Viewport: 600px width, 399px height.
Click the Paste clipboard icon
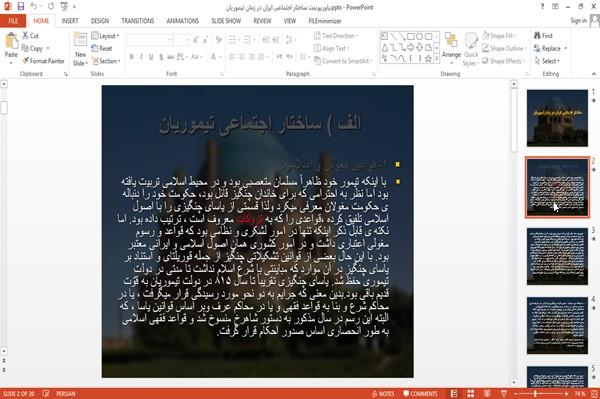coord(11,41)
